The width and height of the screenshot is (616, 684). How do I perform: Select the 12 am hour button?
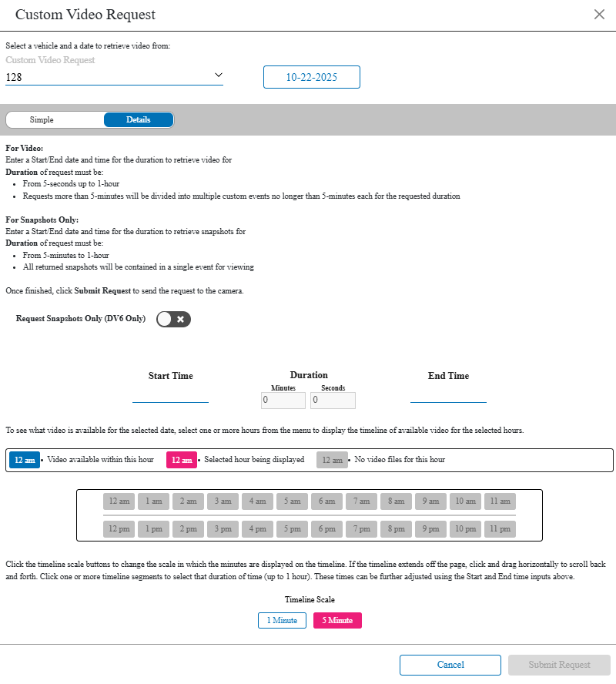119,501
